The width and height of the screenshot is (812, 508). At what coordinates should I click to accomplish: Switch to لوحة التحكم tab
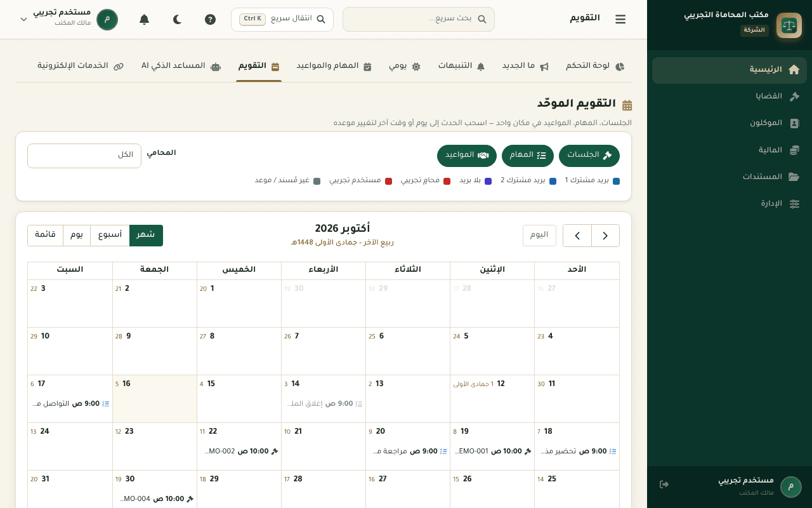595,66
